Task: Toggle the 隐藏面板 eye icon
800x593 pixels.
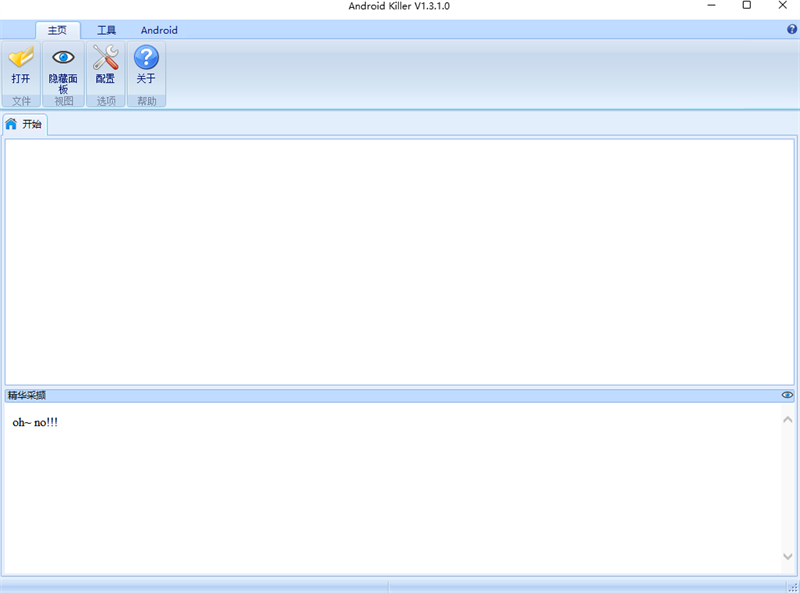Action: point(63,68)
